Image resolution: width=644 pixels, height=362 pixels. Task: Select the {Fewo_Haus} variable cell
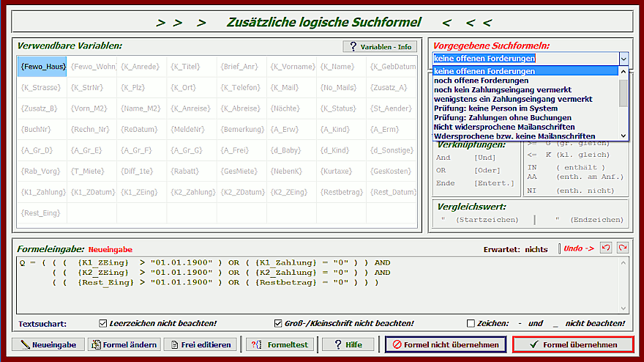43,67
